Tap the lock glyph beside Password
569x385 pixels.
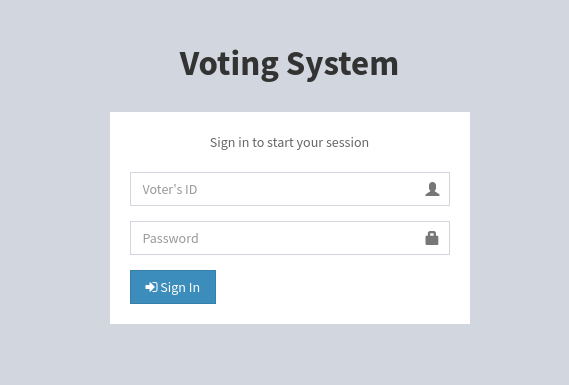432,238
